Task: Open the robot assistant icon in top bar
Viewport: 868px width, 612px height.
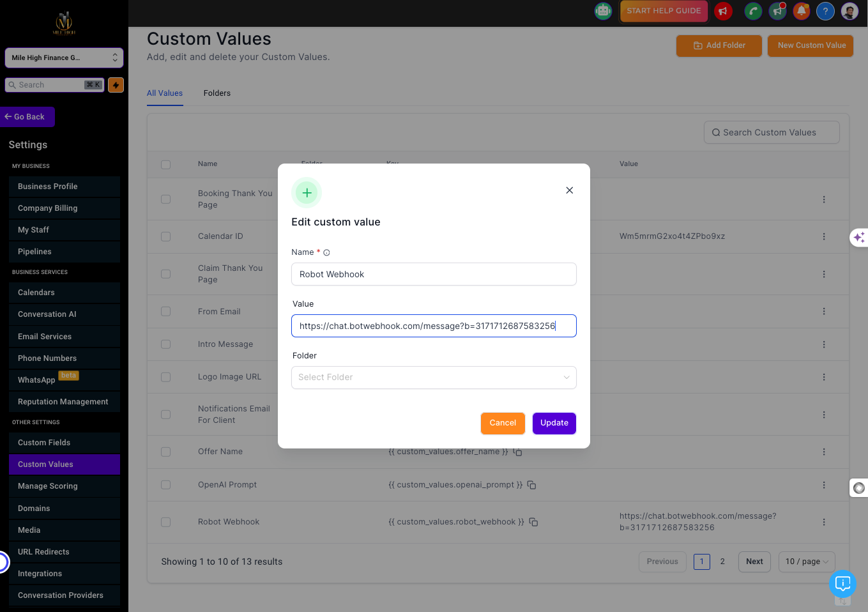Action: tap(603, 11)
